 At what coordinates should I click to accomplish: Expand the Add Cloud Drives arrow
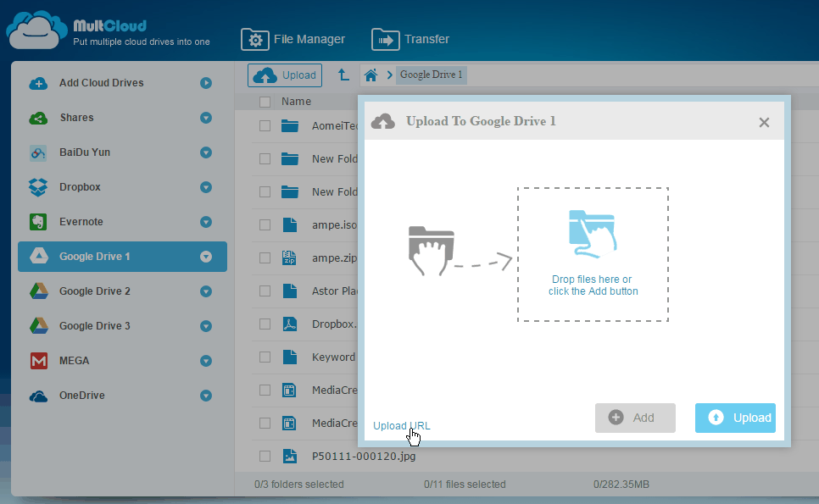(x=206, y=83)
